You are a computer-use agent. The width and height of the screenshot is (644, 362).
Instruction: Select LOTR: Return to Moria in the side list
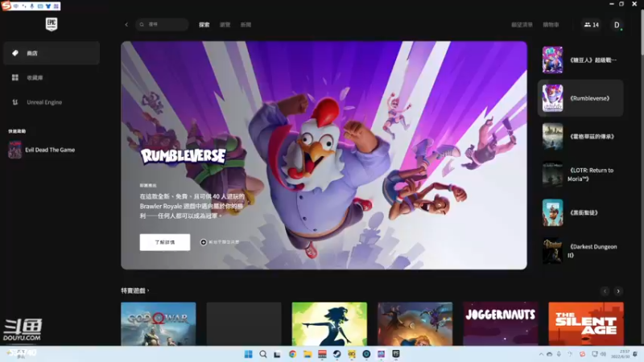point(580,175)
